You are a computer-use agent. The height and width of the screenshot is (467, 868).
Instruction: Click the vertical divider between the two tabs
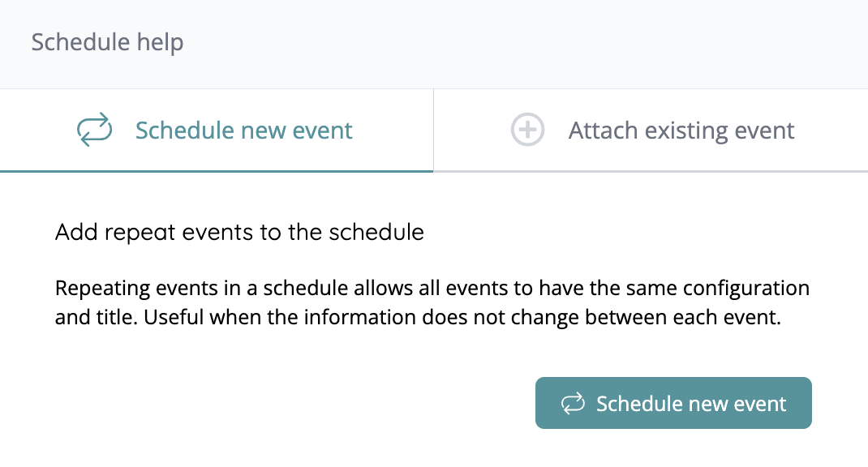(434, 131)
